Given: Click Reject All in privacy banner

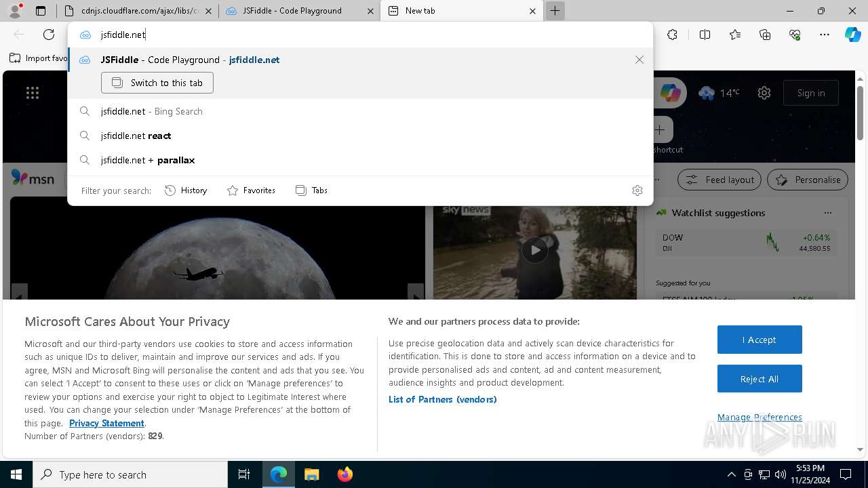Looking at the screenshot, I should [x=759, y=379].
